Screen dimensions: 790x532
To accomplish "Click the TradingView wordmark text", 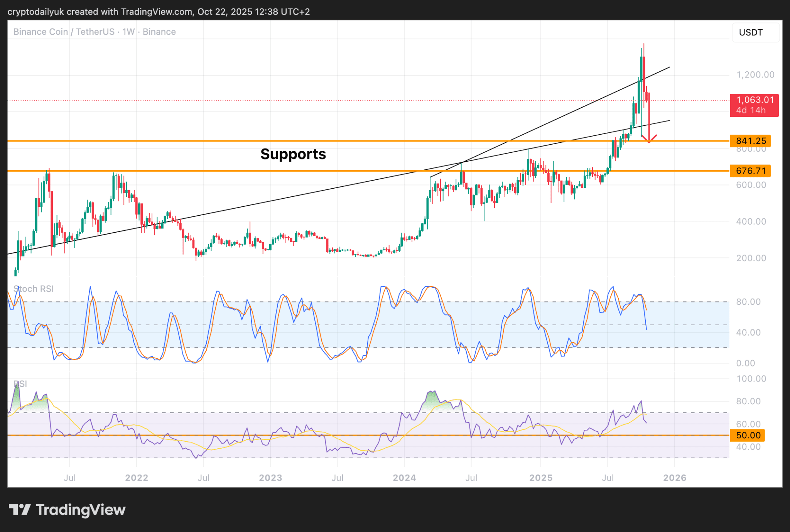I will (81, 510).
